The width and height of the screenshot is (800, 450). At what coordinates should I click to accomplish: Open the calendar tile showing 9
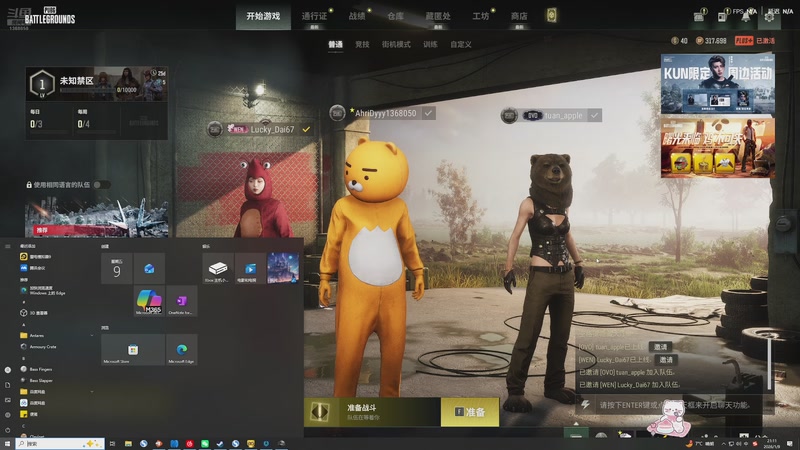pos(116,268)
